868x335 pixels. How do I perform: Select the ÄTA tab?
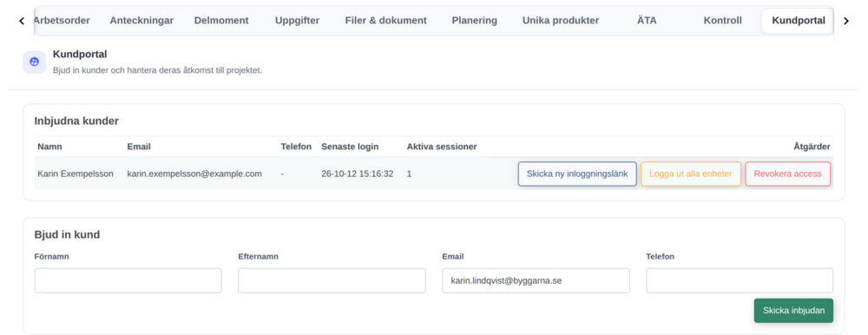[647, 21]
